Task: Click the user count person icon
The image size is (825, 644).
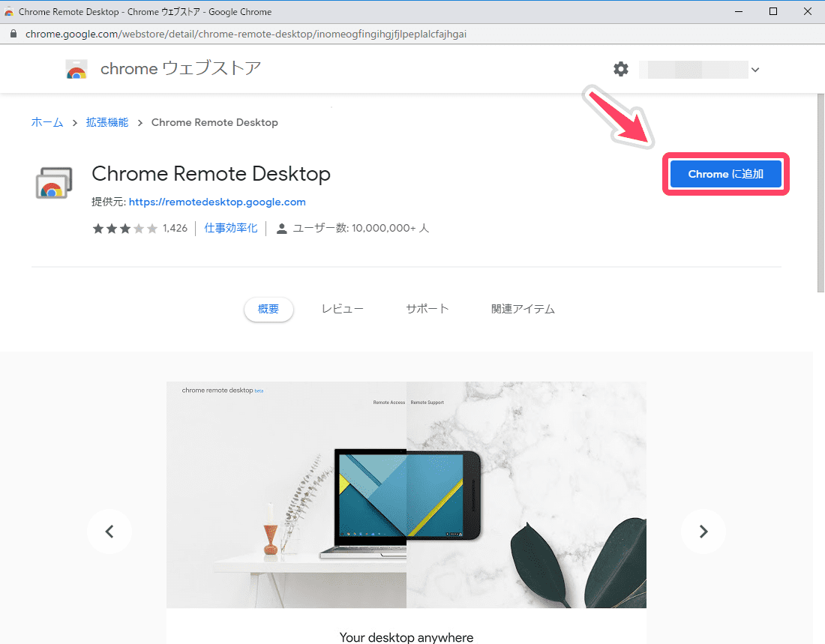Action: (281, 229)
